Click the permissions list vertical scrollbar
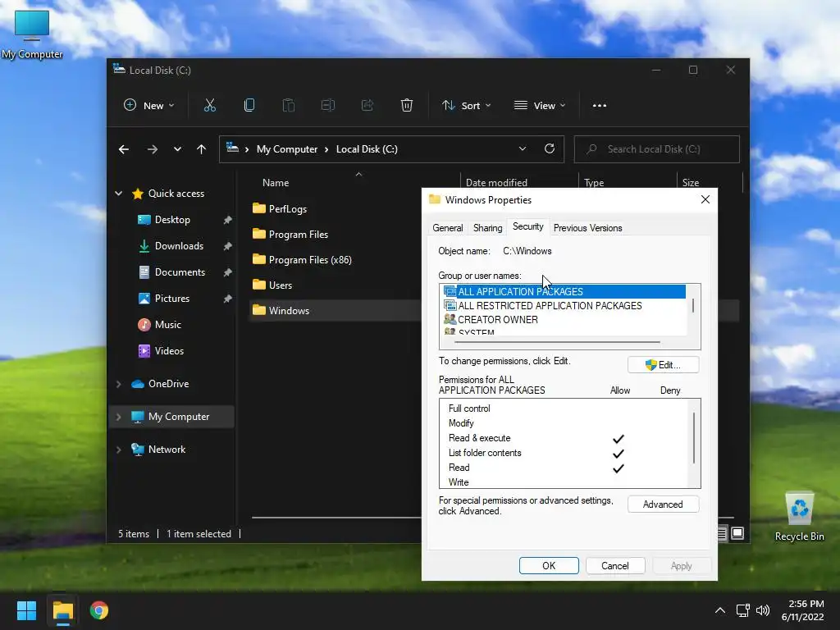This screenshot has width=840, height=630. pyautogui.click(x=694, y=438)
